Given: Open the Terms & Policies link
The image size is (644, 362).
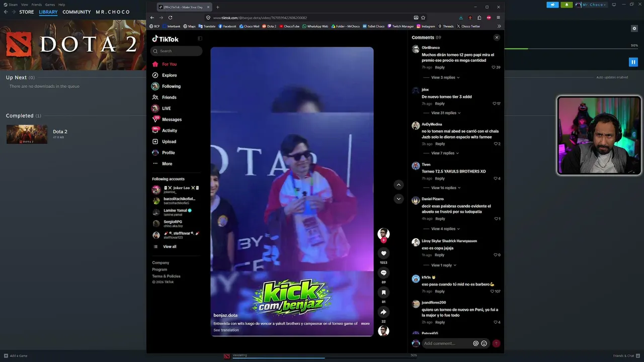Looking at the screenshot, I should 166,277.
